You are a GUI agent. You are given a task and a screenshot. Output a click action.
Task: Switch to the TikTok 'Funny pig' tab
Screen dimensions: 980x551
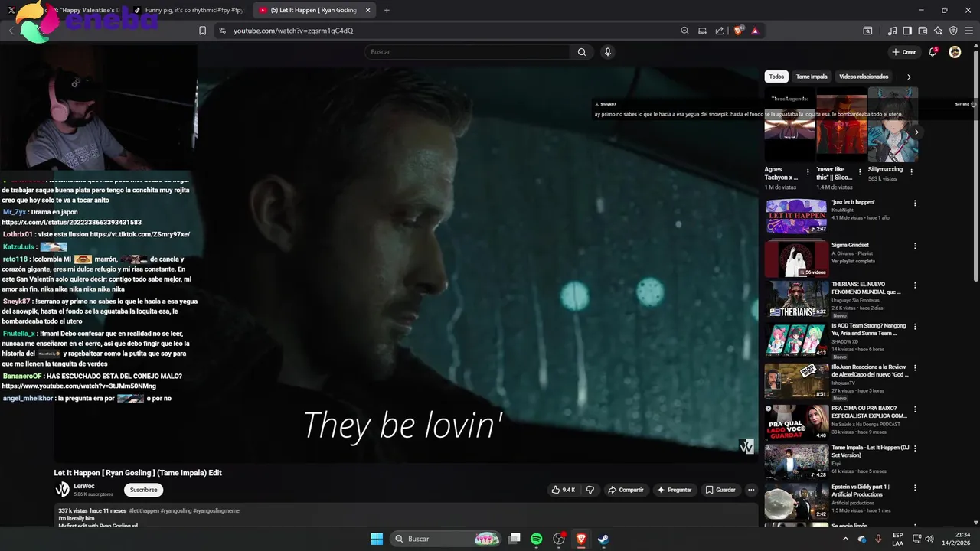(188, 11)
